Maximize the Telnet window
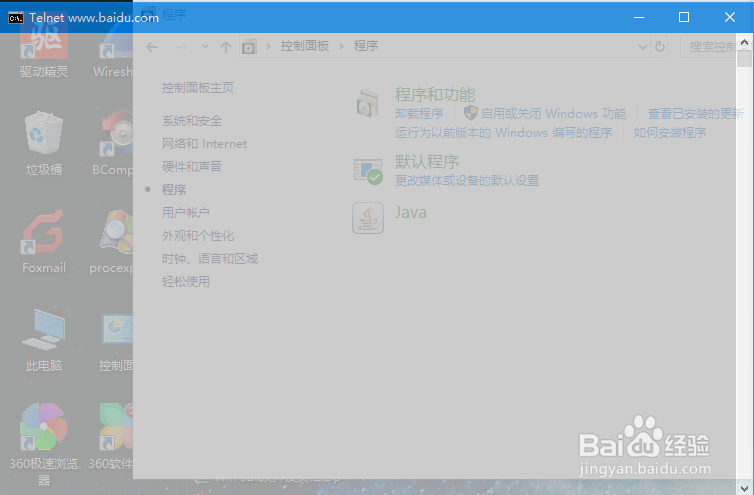 (x=683, y=17)
